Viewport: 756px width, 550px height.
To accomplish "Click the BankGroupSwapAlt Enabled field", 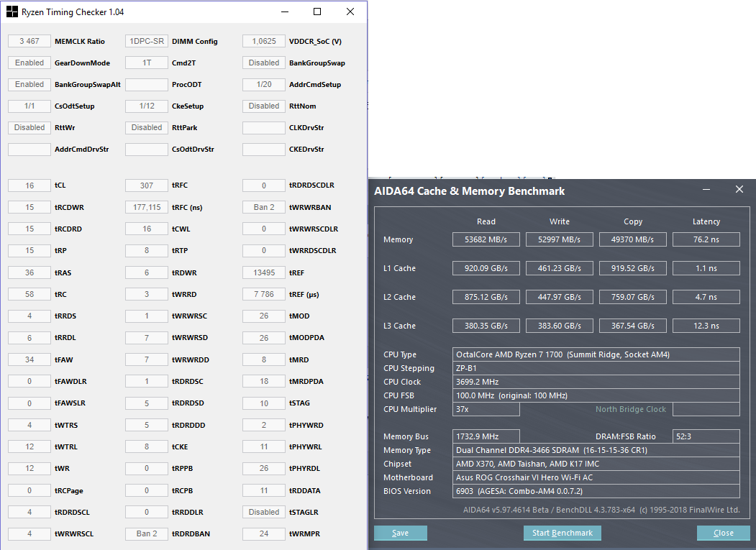I will click(29, 84).
